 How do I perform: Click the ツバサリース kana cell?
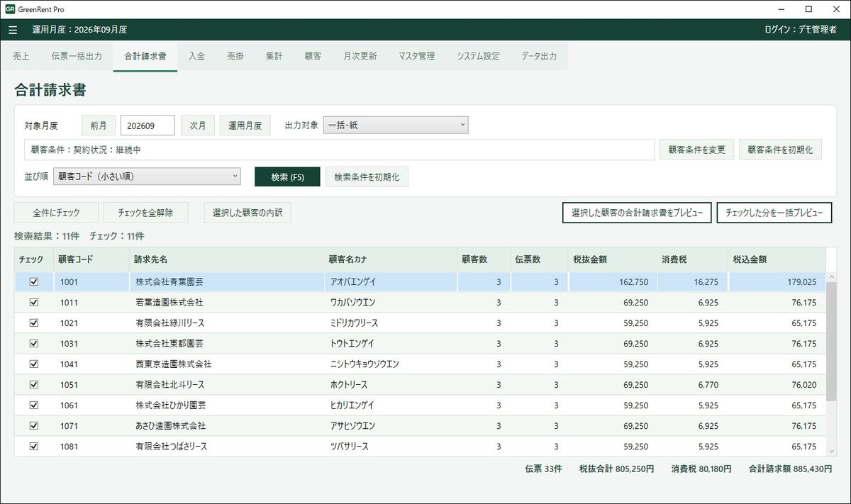[x=391, y=447]
